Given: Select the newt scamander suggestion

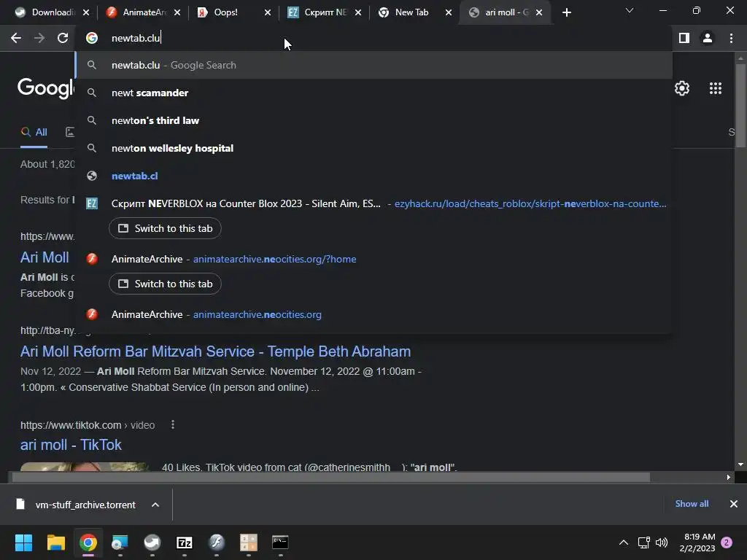Looking at the screenshot, I should tap(374, 93).
